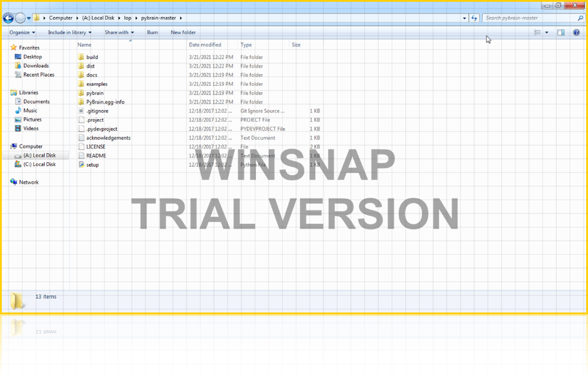Open the Help question mark icon
The height and width of the screenshot is (377, 588).
click(576, 33)
